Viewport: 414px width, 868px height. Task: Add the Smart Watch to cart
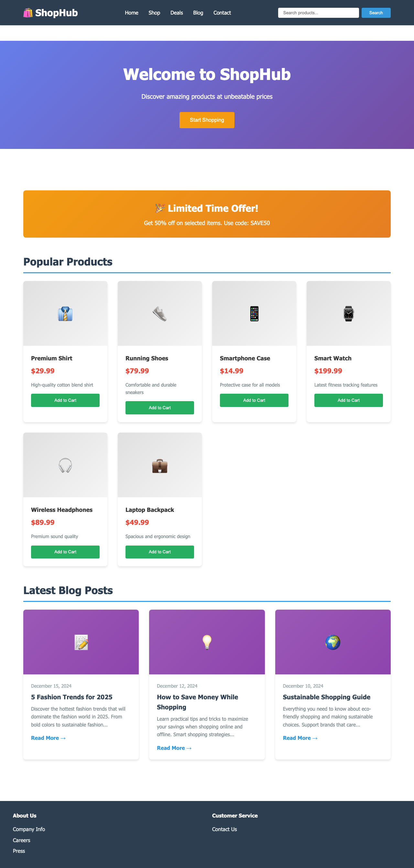[348, 400]
